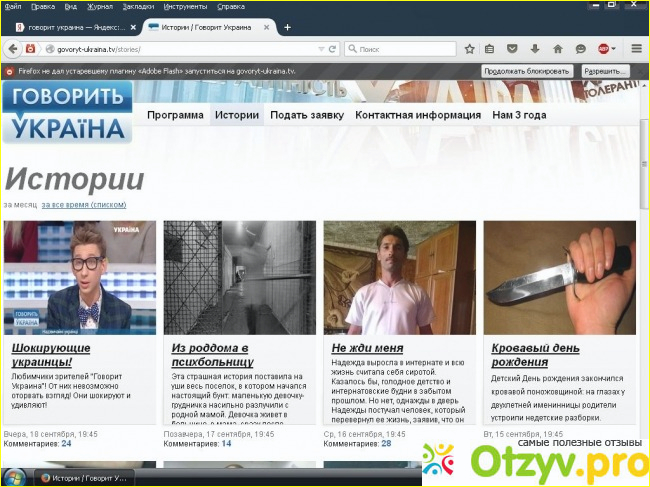
Task: Click the browser back arrow button
Action: pos(11,48)
